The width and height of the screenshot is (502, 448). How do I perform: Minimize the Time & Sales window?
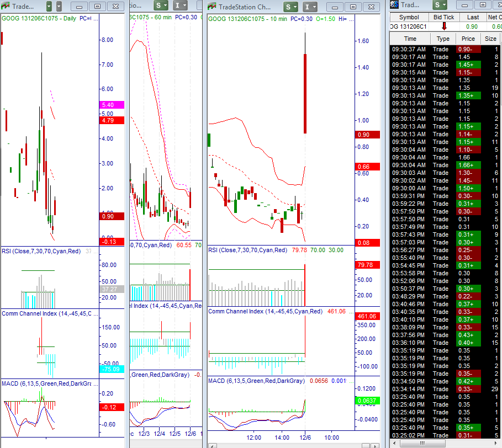point(465,5)
